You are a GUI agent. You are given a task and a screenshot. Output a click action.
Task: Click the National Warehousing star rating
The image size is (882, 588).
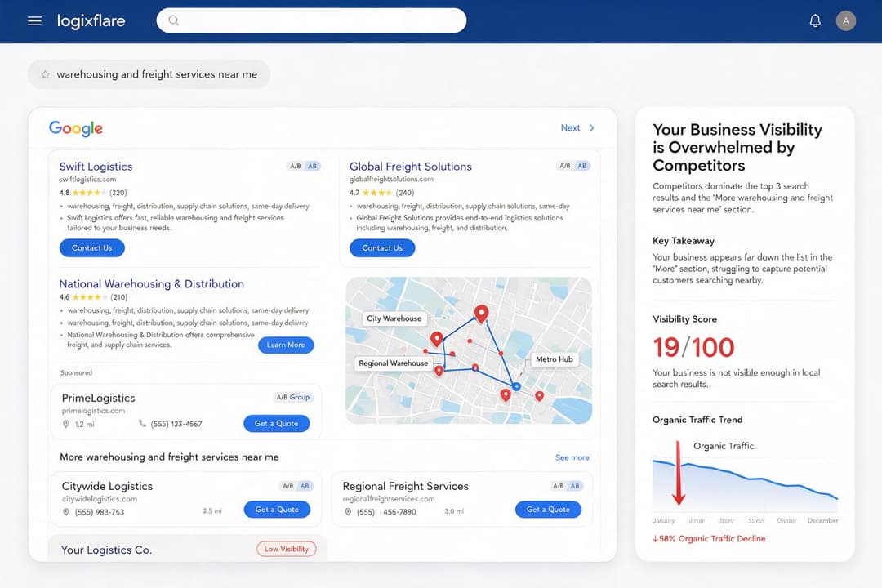[x=89, y=297]
